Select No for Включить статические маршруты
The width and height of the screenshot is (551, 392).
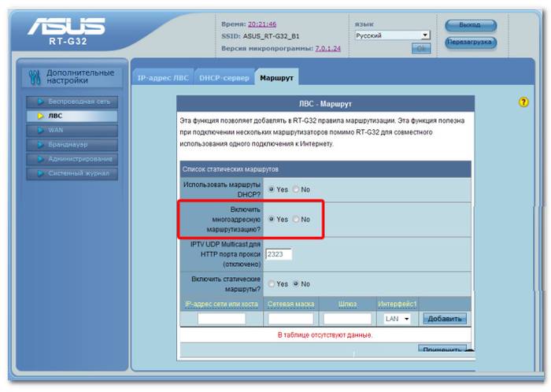[296, 284]
